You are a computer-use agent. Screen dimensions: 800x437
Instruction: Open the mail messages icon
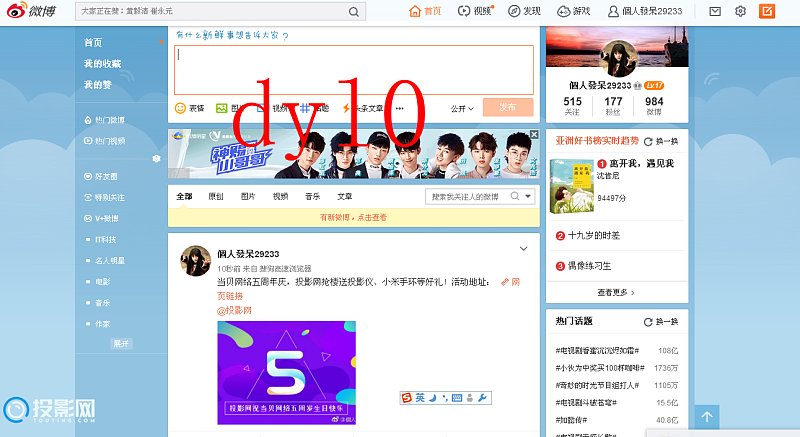tap(715, 11)
